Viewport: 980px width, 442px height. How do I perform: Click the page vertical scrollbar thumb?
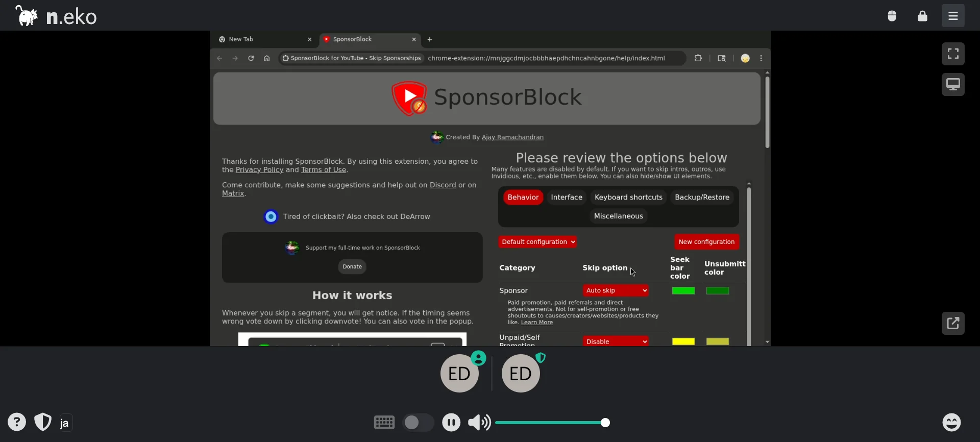click(x=767, y=112)
